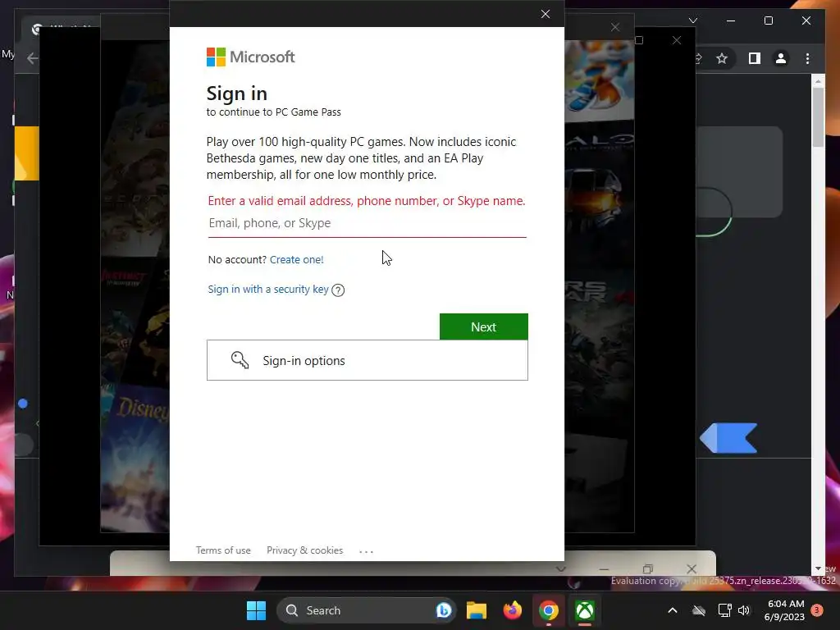Switch to Xbox app in taskbar
Screen dimensions: 840x630
click(584, 610)
